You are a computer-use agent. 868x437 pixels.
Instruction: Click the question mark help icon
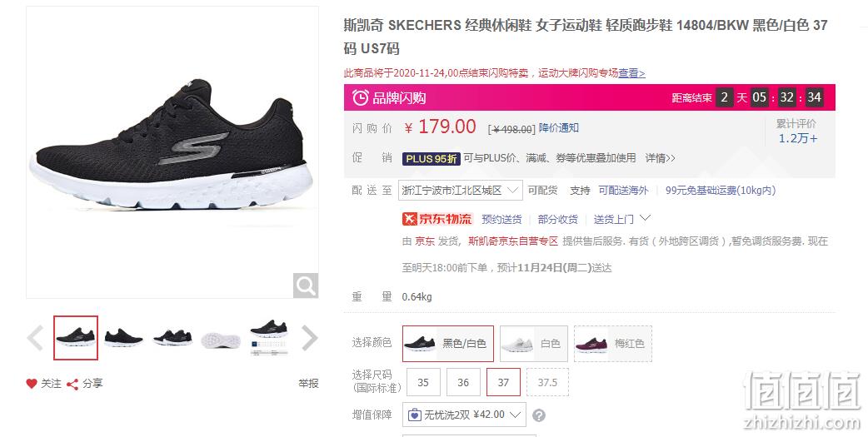click(x=539, y=415)
